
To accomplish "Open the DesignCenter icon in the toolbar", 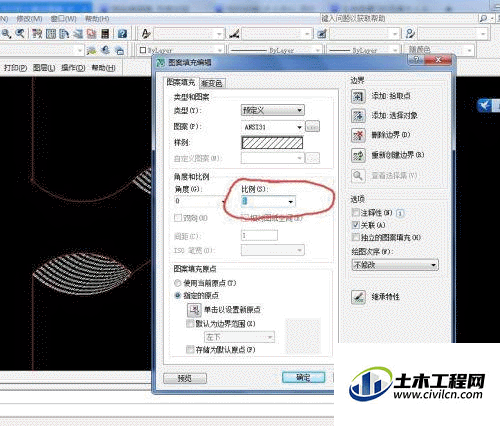I will point(51,33).
